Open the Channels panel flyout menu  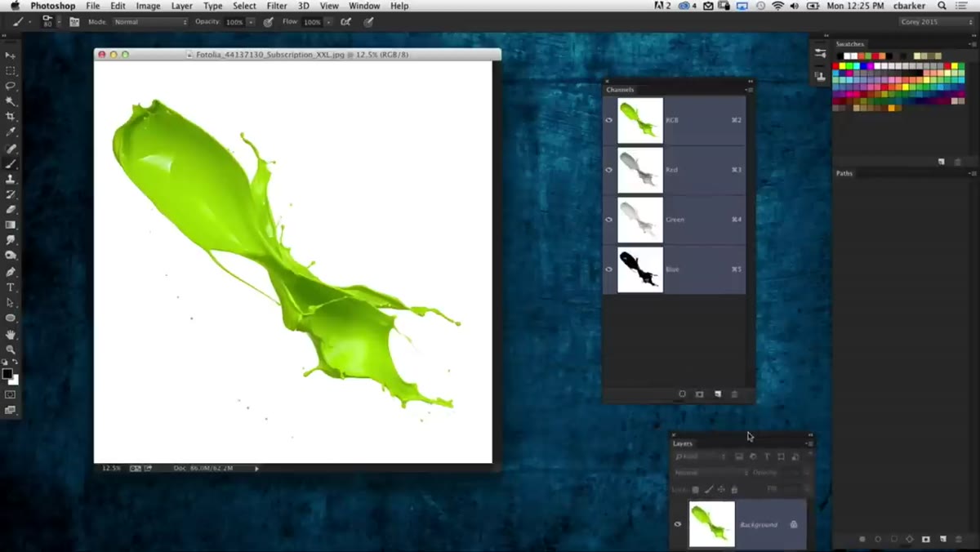pyautogui.click(x=749, y=90)
